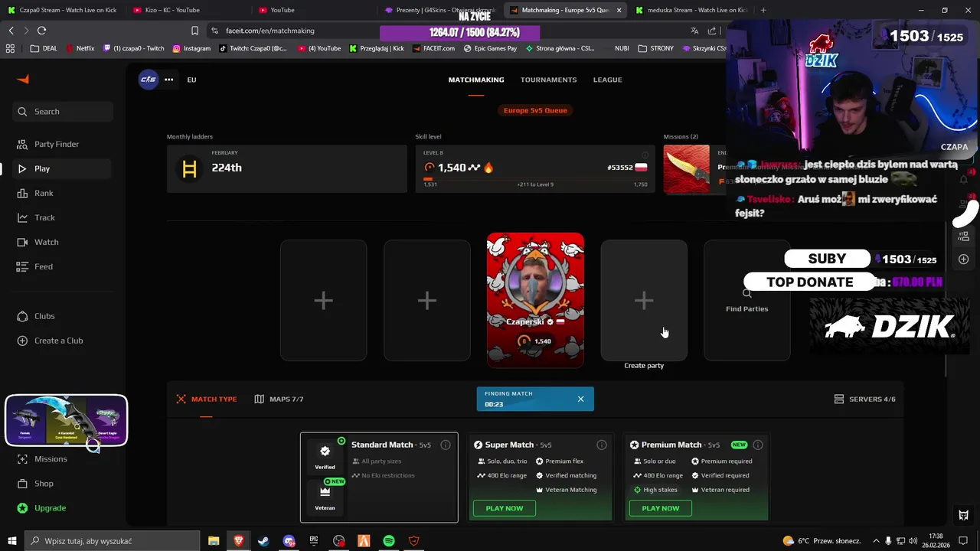Open Track section in sidebar
Screen dimensions: 980x551
63,217
